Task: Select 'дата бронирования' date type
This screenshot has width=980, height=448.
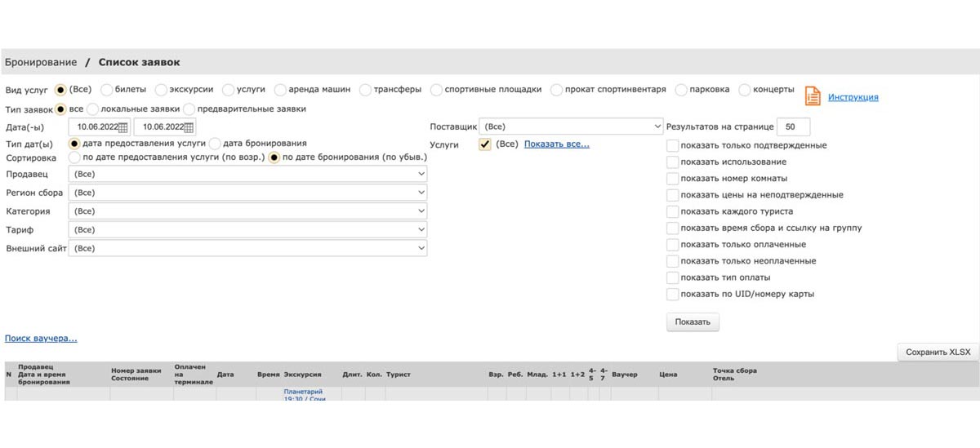Action: 216,144
